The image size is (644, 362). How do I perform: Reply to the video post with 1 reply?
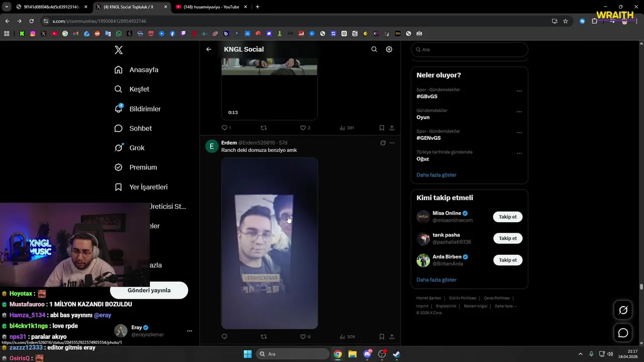click(226, 128)
